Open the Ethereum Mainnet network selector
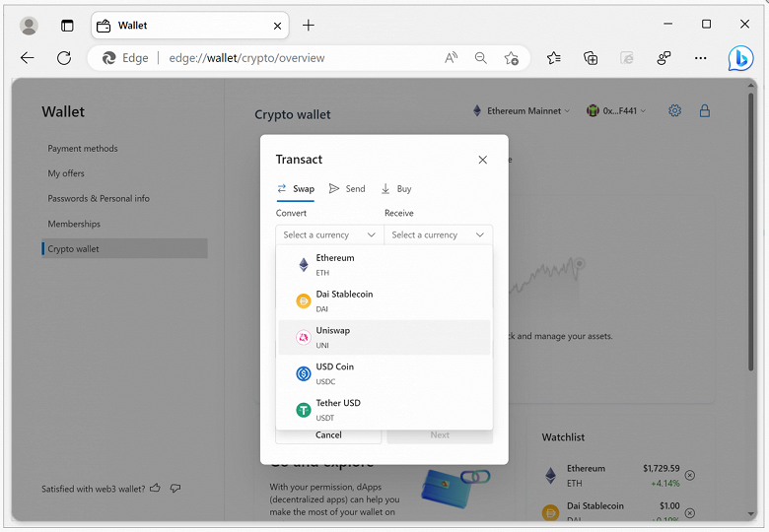769x532 pixels. (x=522, y=111)
